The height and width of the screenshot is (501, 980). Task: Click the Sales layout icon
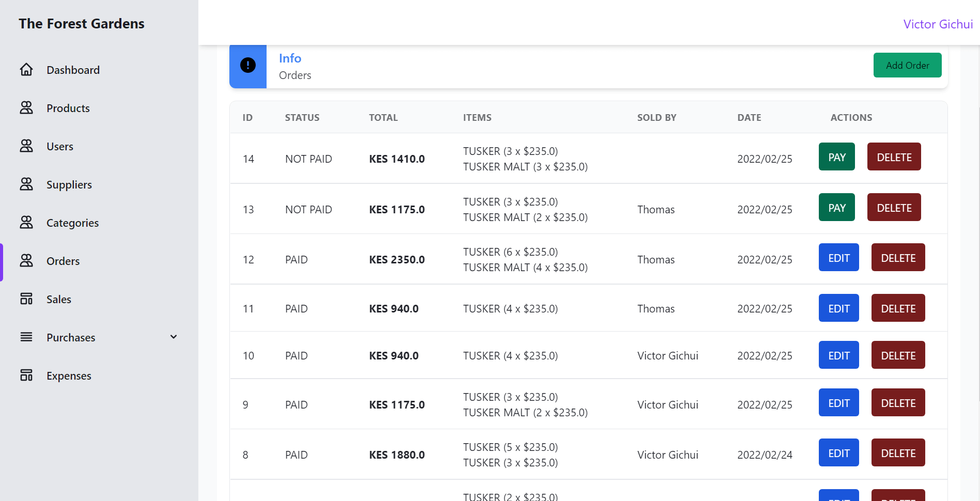click(x=26, y=299)
